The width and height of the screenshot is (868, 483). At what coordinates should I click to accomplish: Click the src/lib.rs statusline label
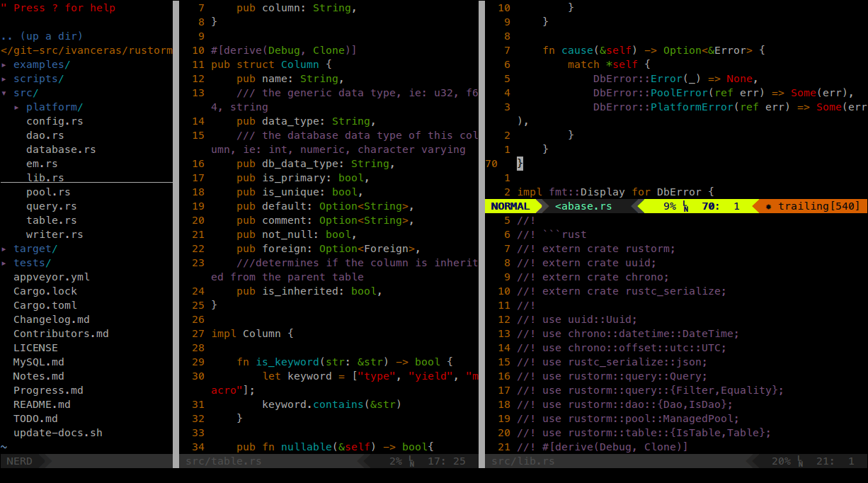[x=523, y=461]
